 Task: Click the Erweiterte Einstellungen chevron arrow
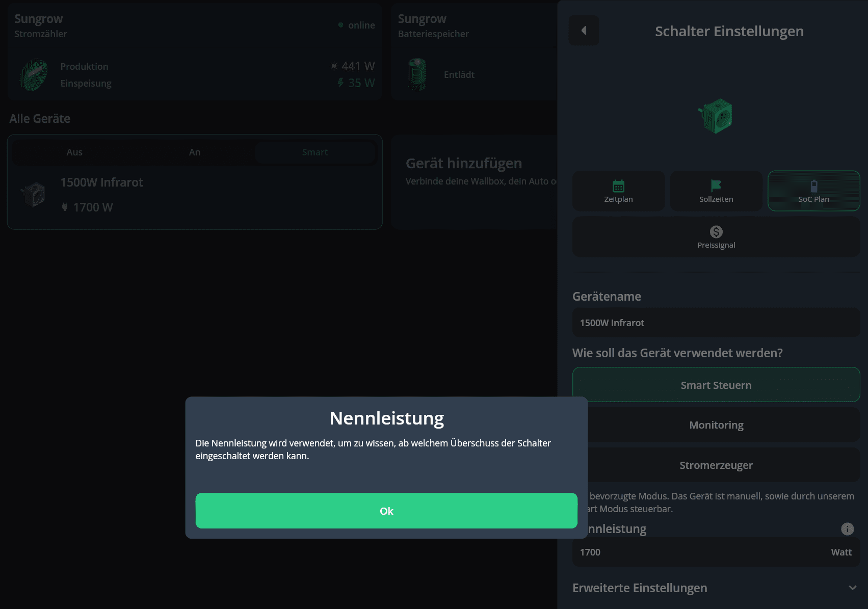(x=852, y=588)
